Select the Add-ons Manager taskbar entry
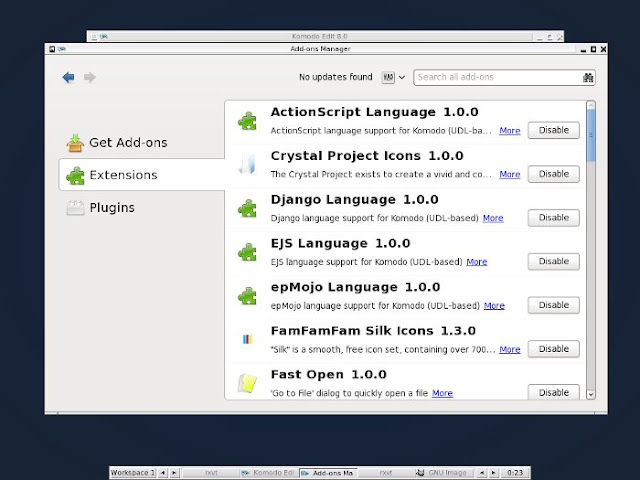The height and width of the screenshot is (480, 640). [328, 473]
